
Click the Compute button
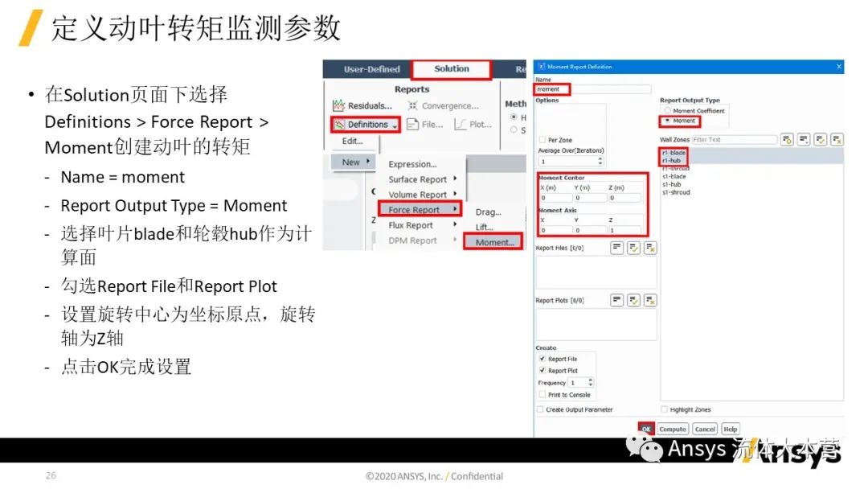[x=673, y=429]
